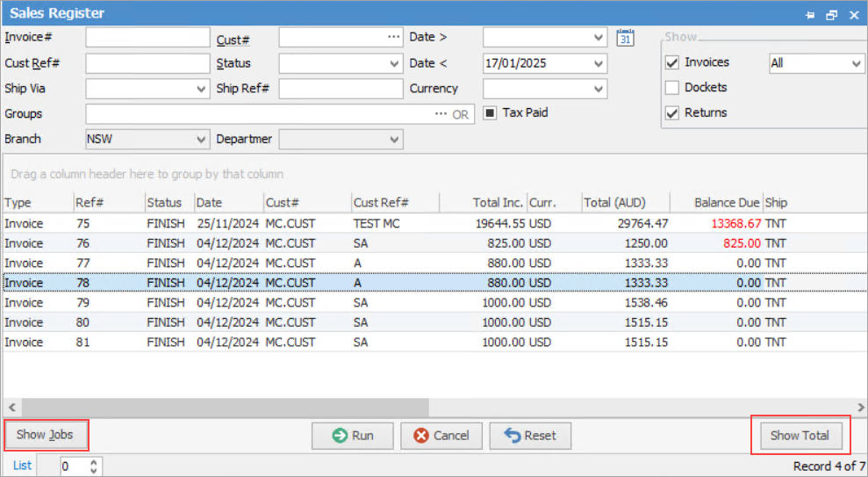Click the Cust# ellipsis lookup button
The image size is (868, 477).
coord(393,38)
